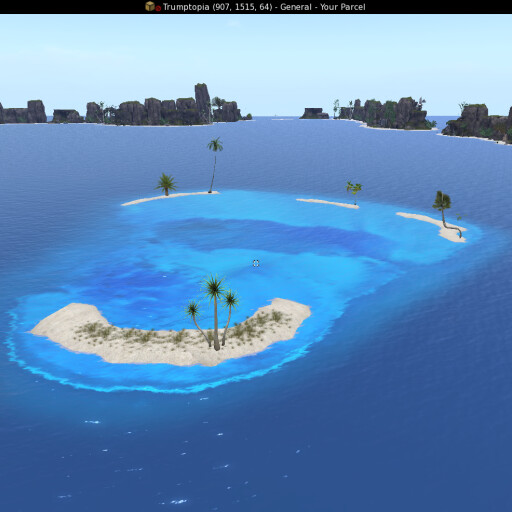Click the red restriction icon beside Trumptopia

(x=158, y=8)
